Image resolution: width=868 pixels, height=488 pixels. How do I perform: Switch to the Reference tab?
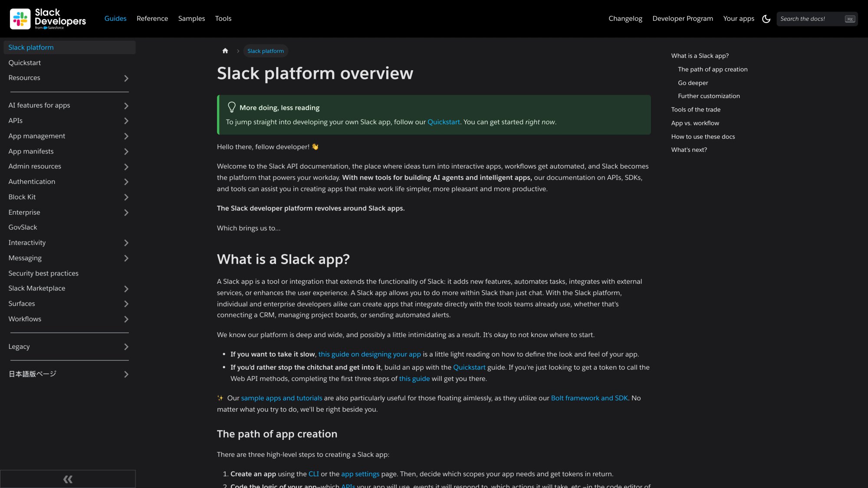tap(152, 18)
